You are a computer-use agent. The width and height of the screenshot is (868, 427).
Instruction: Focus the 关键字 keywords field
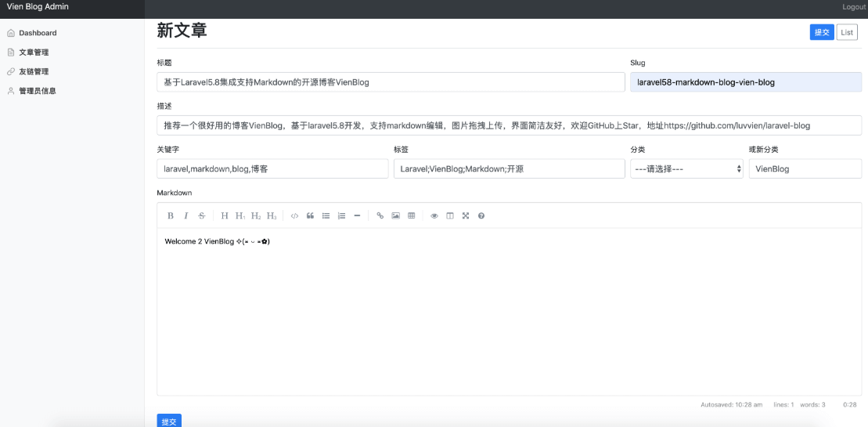[x=272, y=169]
